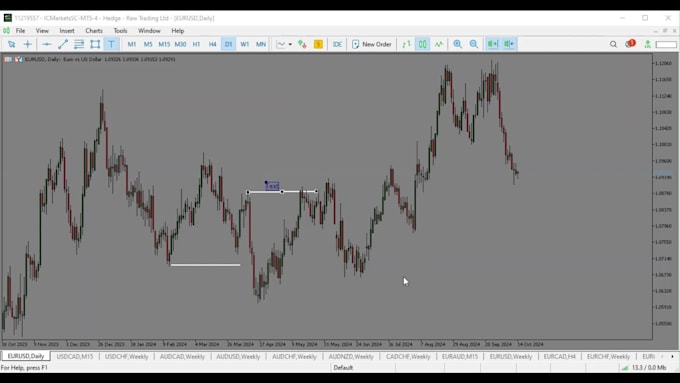Activate the crosshair tool

(27, 44)
